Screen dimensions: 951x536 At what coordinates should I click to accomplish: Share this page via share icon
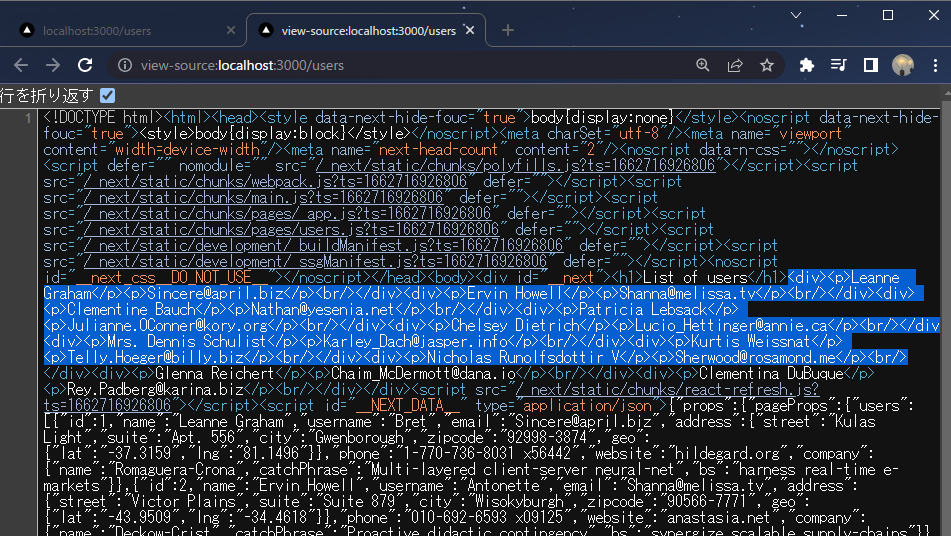(x=735, y=65)
